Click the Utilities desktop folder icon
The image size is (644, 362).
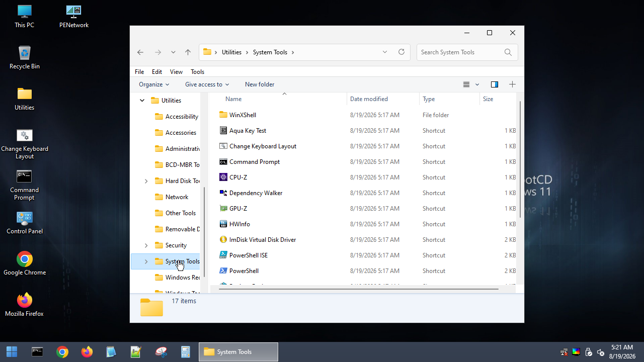pyautogui.click(x=24, y=99)
